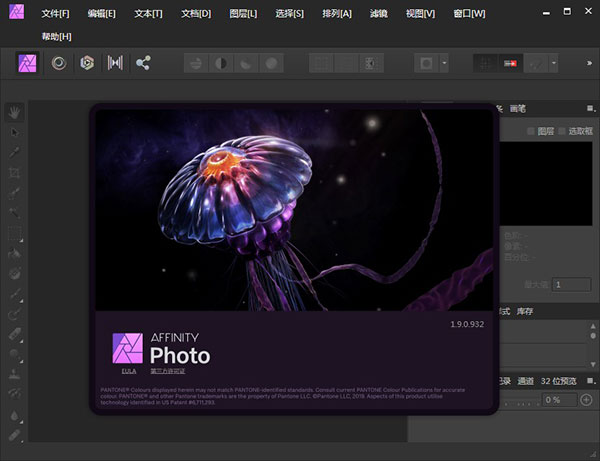The width and height of the screenshot is (600, 461).
Task: Select the Clone stamp tool
Action: coord(15,374)
